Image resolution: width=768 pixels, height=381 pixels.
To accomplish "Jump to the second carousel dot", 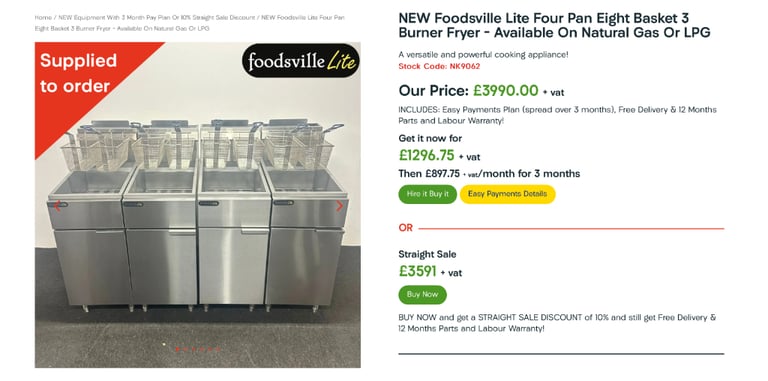I will coord(186,349).
